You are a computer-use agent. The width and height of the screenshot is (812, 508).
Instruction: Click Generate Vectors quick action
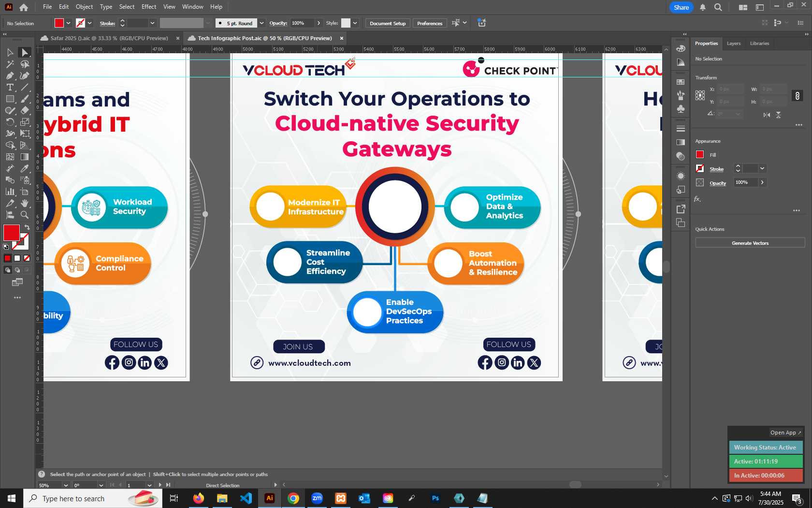click(x=750, y=243)
